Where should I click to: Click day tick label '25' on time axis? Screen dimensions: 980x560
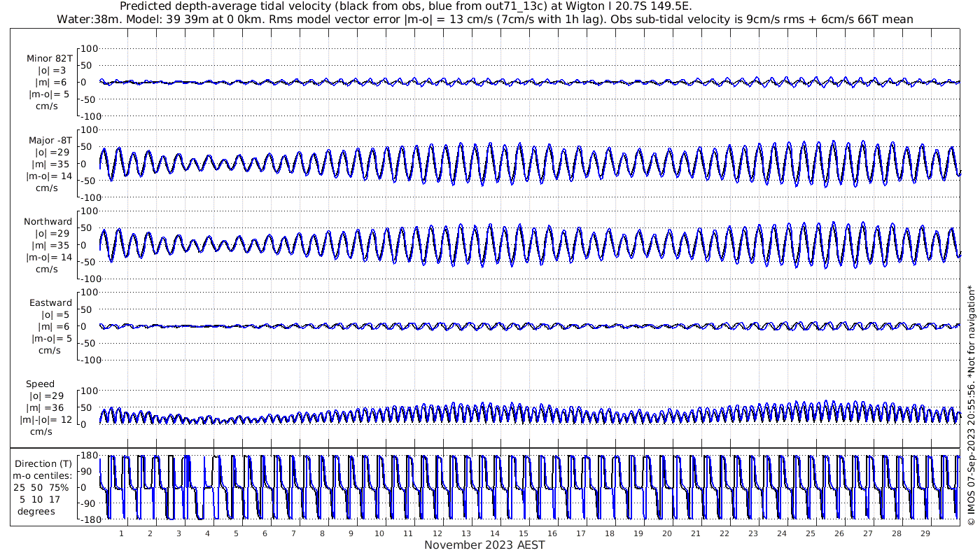tap(810, 533)
